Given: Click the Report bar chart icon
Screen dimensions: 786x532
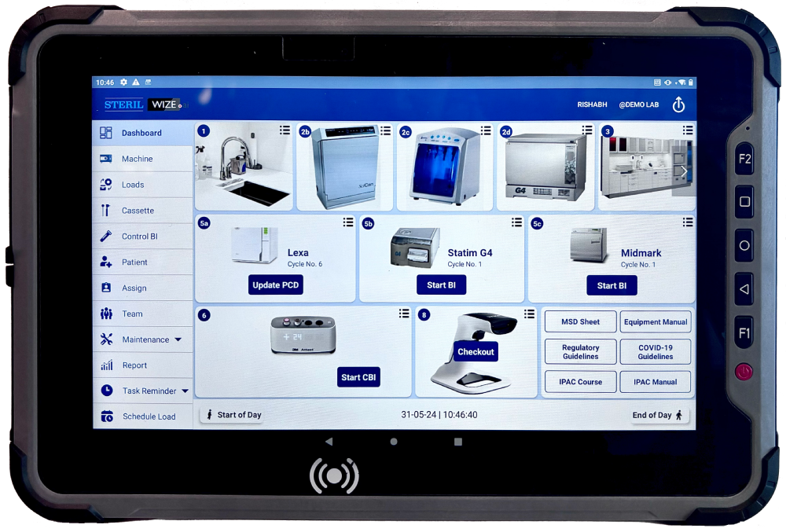Looking at the screenshot, I should point(106,365).
